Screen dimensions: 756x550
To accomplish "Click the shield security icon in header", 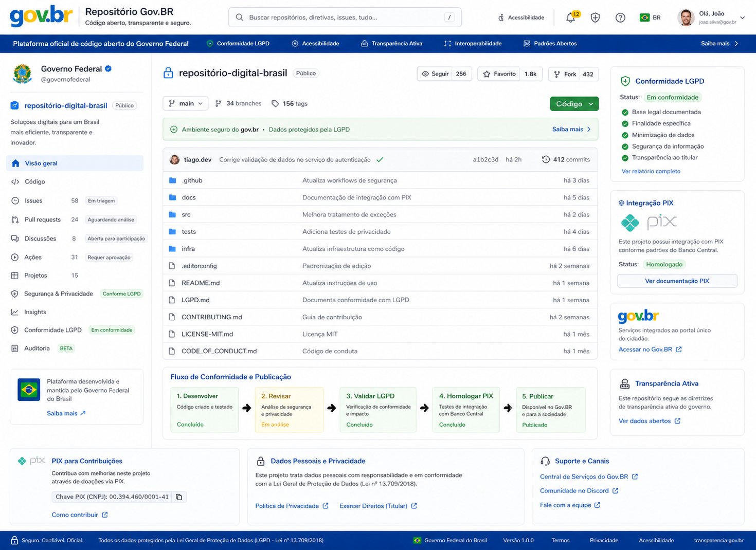I will pos(595,17).
